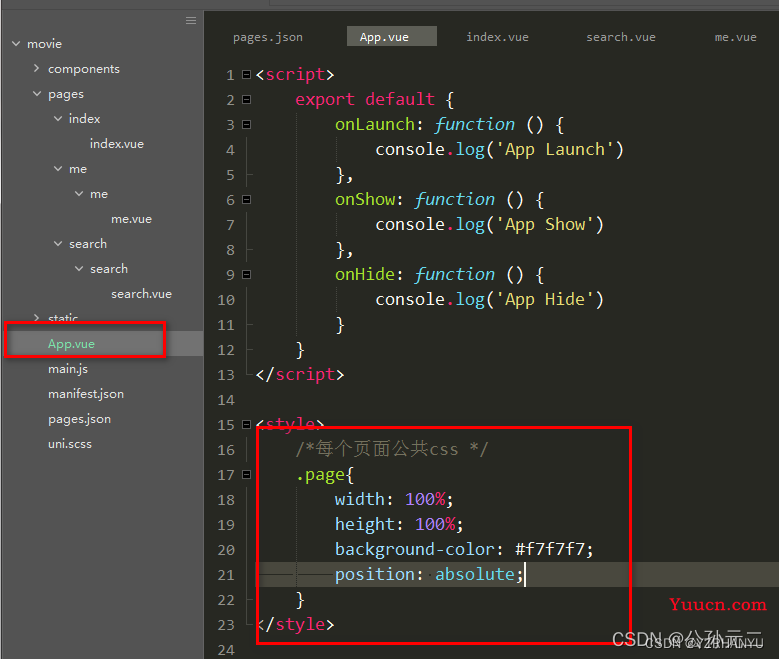Fold onLaunch function at line 3
The height and width of the screenshot is (659, 779).
[246, 124]
